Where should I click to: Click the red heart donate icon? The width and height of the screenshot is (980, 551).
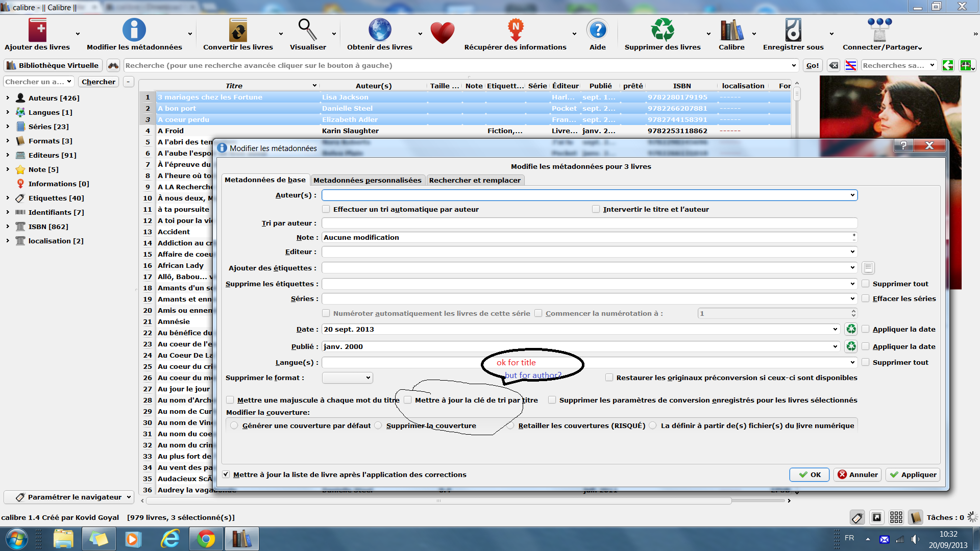[442, 33]
